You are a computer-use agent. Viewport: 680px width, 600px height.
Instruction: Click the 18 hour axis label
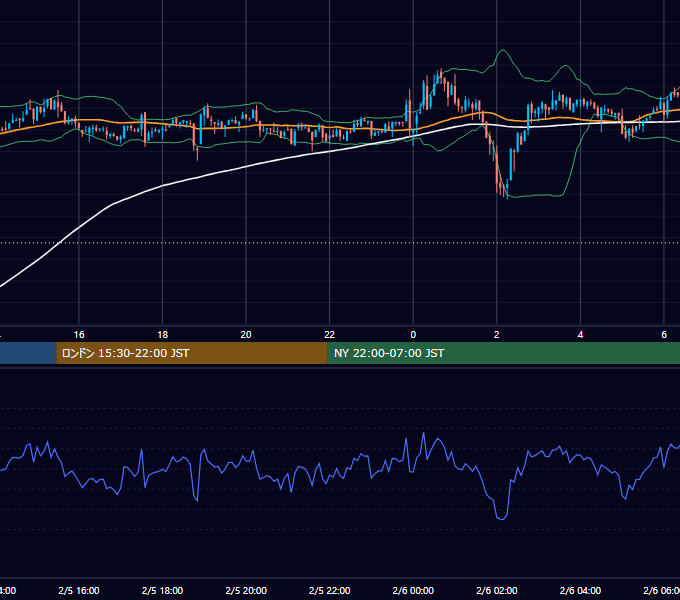coord(162,335)
